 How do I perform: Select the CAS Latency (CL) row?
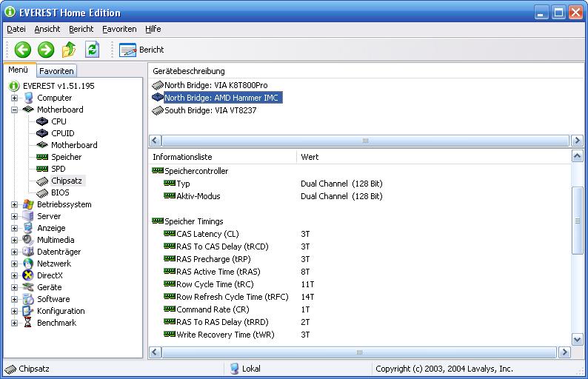click(x=207, y=234)
